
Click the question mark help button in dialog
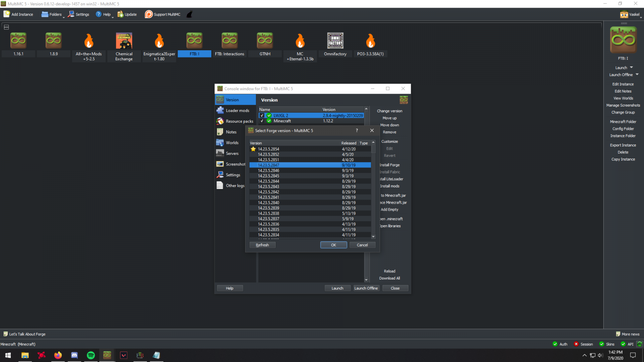pyautogui.click(x=357, y=130)
